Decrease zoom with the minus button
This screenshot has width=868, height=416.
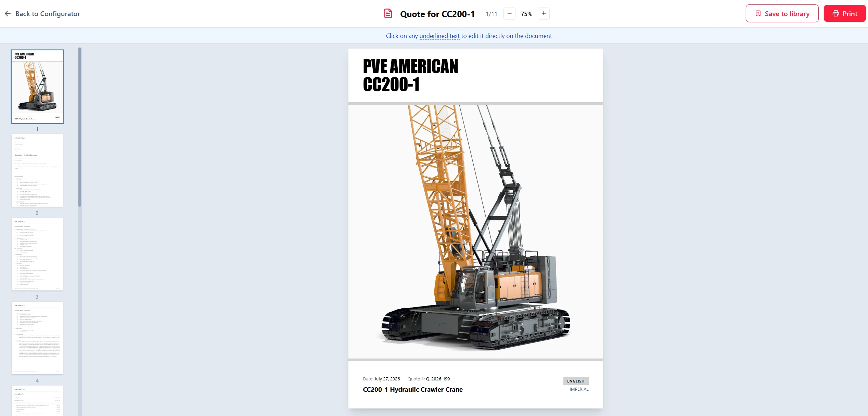click(x=509, y=14)
